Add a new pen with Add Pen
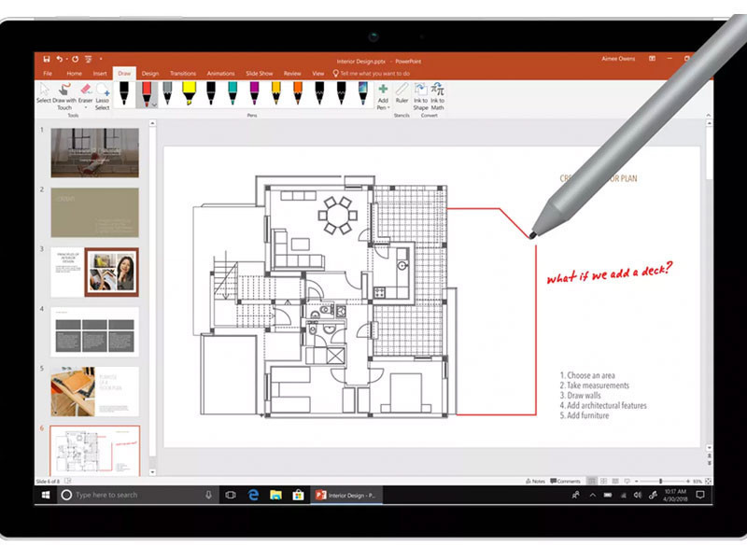 point(384,95)
